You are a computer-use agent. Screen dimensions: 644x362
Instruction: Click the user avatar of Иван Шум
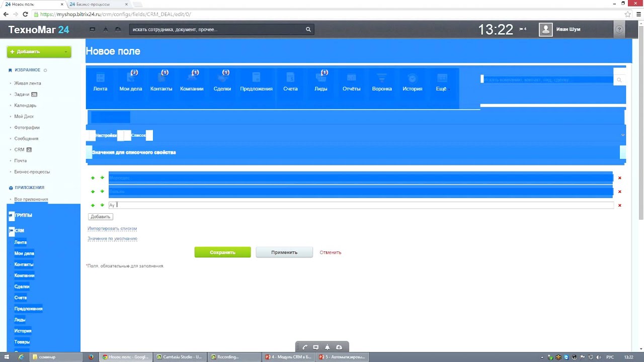(x=545, y=30)
